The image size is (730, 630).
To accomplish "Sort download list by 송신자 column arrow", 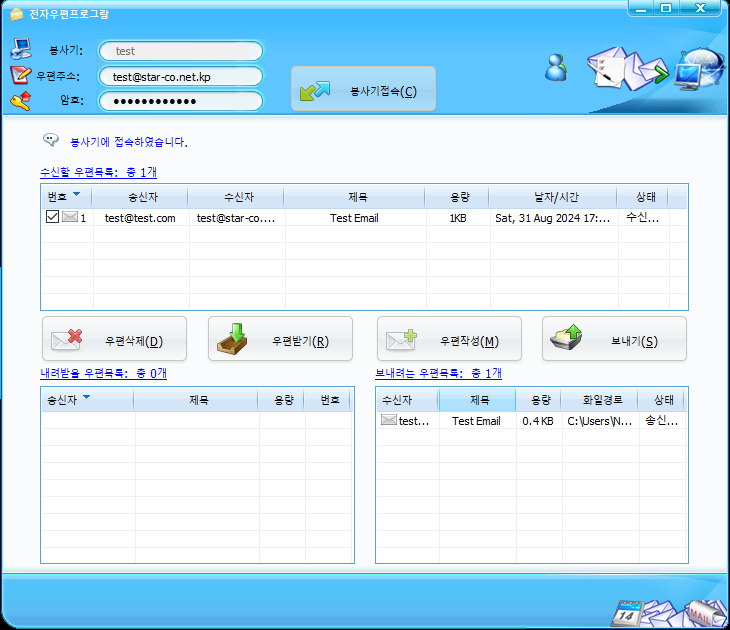I will (x=86, y=398).
